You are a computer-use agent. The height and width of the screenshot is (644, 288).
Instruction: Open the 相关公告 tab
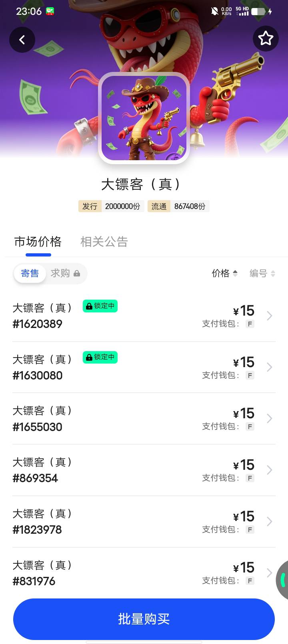104,242
